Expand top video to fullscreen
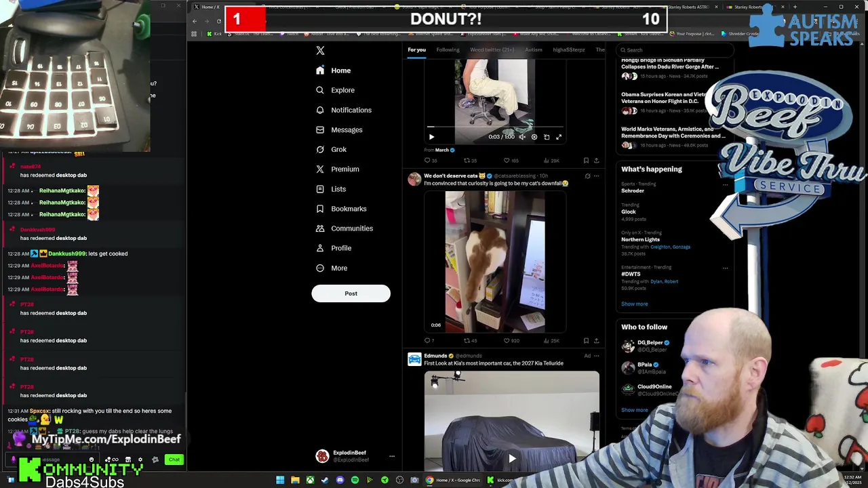The height and width of the screenshot is (488, 868). 559,137
